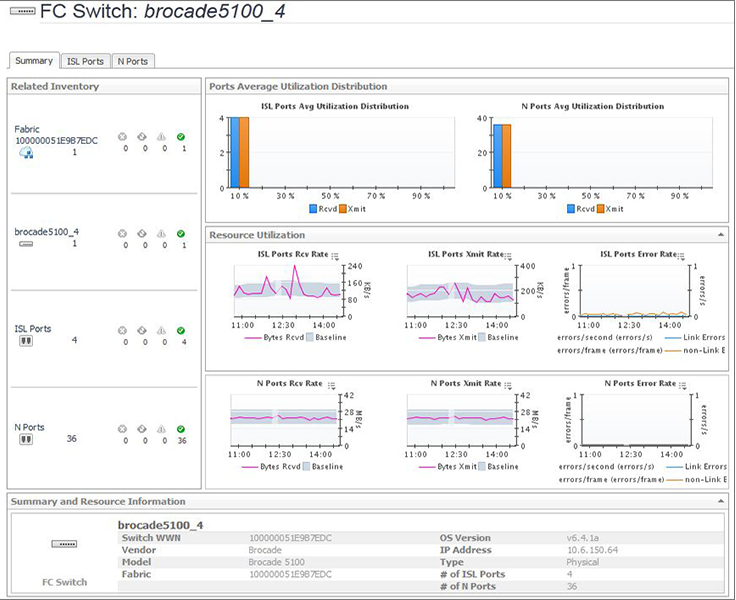The height and width of the screenshot is (600, 736).
Task: Click the Fabric row normal green status icon
Action: pos(181,137)
